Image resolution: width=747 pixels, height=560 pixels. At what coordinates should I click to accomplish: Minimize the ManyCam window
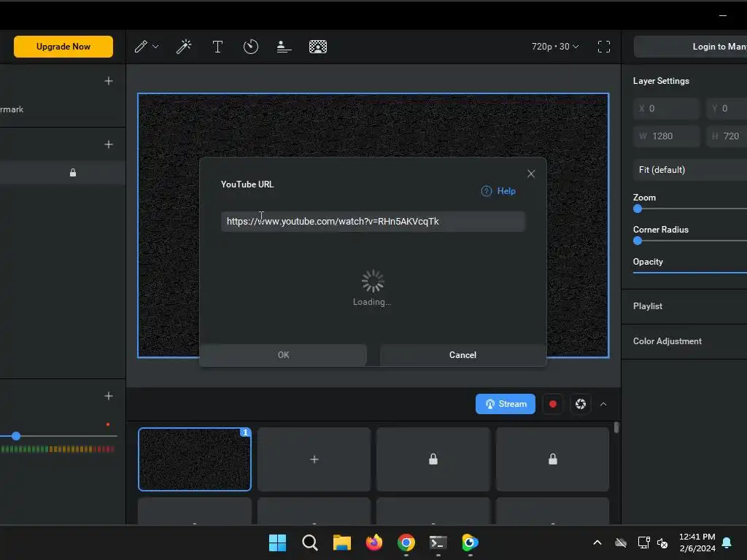(723, 16)
